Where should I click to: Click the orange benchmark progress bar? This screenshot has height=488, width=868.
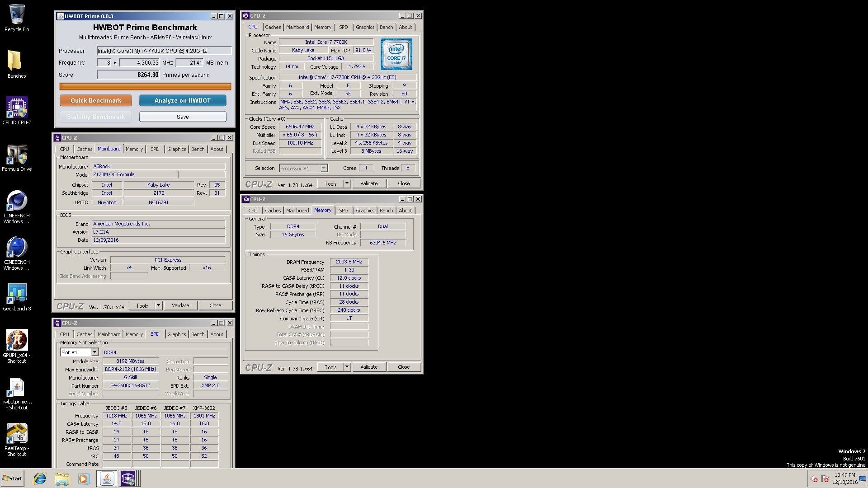tap(145, 86)
